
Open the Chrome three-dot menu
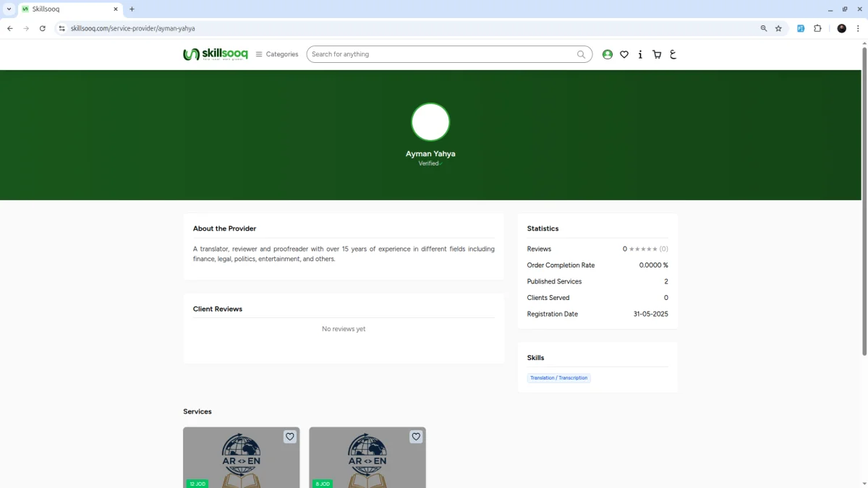coord(858,28)
